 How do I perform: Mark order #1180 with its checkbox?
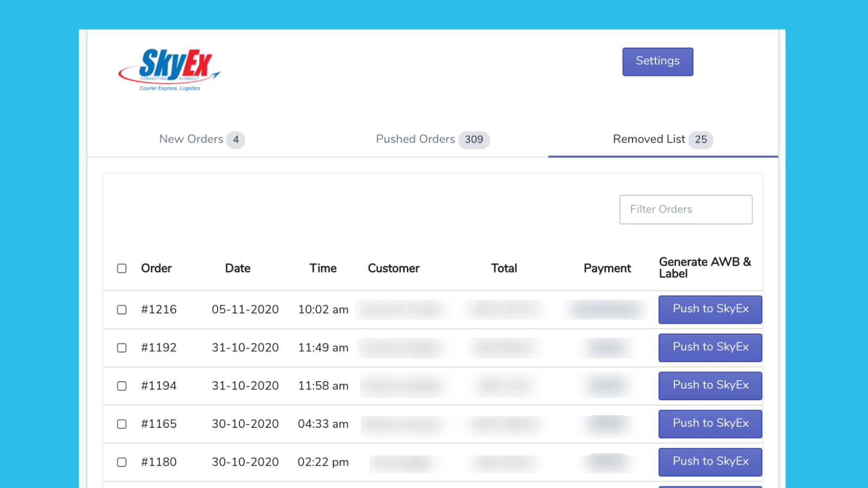[122, 462]
